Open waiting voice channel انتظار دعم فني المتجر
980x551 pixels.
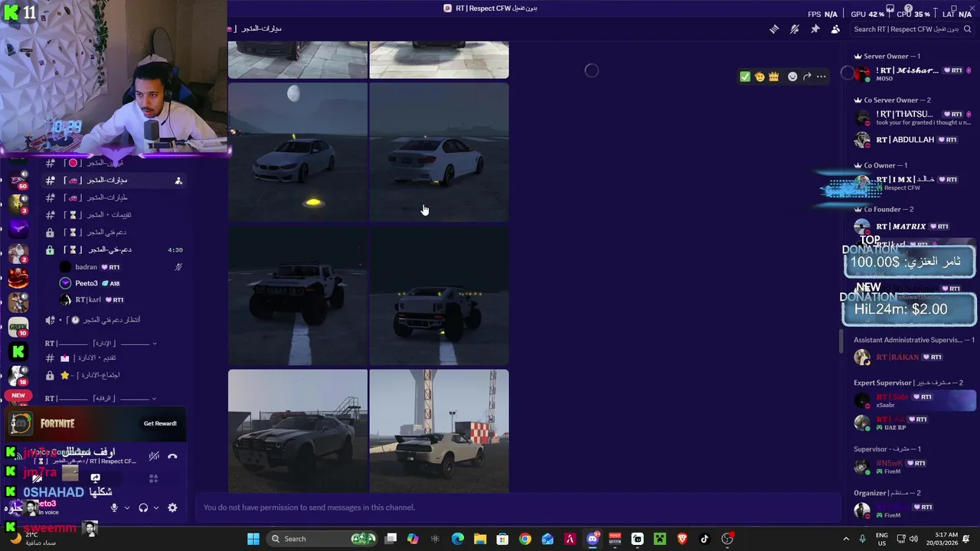pyautogui.click(x=115, y=320)
